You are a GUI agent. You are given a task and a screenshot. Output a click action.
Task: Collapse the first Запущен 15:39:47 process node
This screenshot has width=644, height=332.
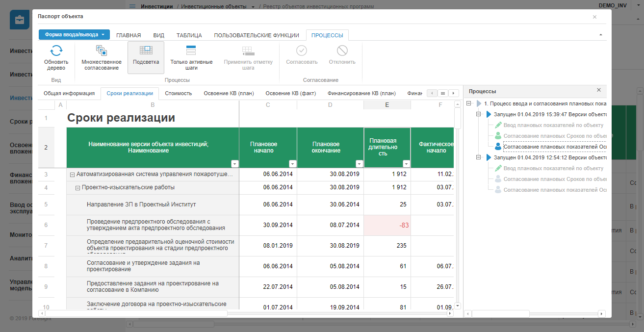(478, 114)
